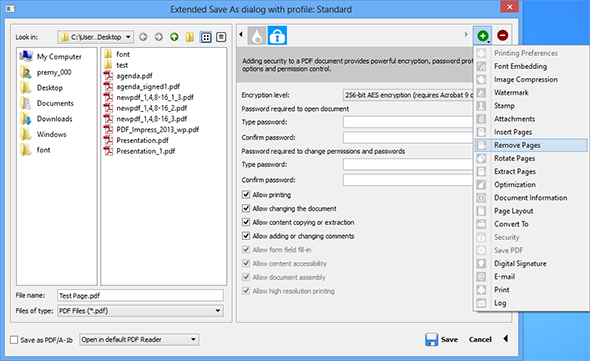Choose Digital Signature menu entry
The image size is (590, 361).
click(531, 264)
